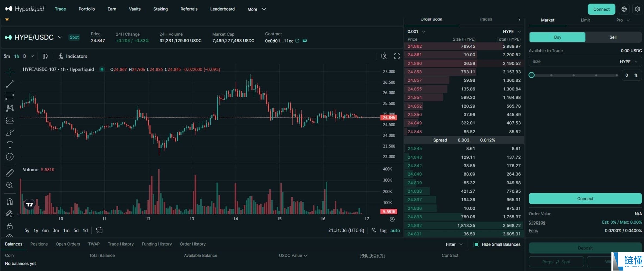Open contract in external explorer
The width and height of the screenshot is (644, 271).
click(297, 41)
